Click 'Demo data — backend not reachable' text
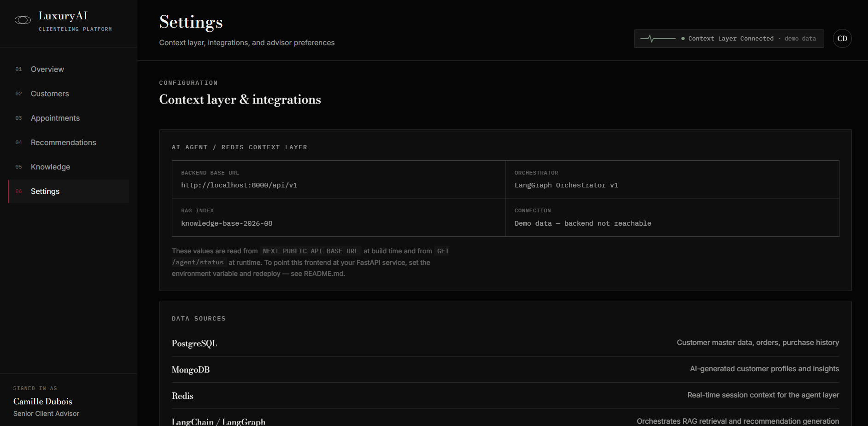This screenshot has height=426, width=868. point(583,223)
